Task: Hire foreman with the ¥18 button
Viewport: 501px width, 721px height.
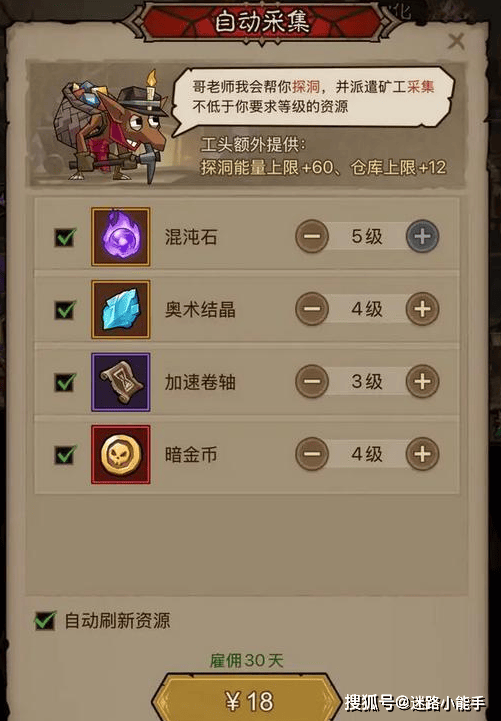Action: 249,699
